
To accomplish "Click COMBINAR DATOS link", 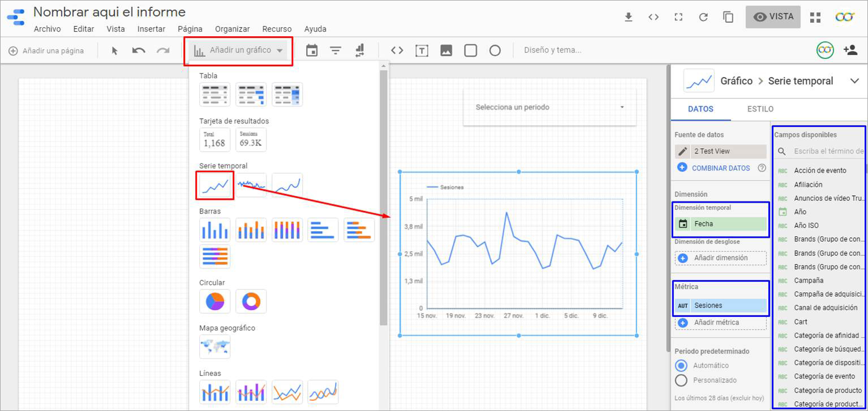I will 720,168.
